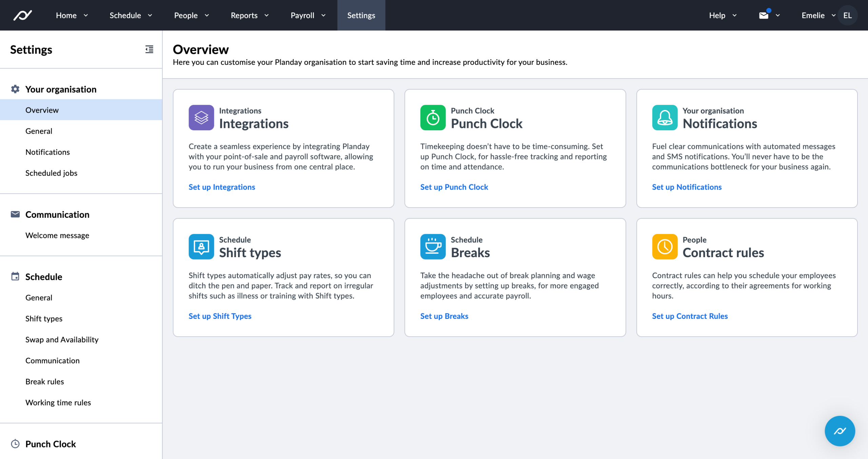Open the floating Planday chat bubble
Viewport: 868px width, 459px height.
(840, 431)
